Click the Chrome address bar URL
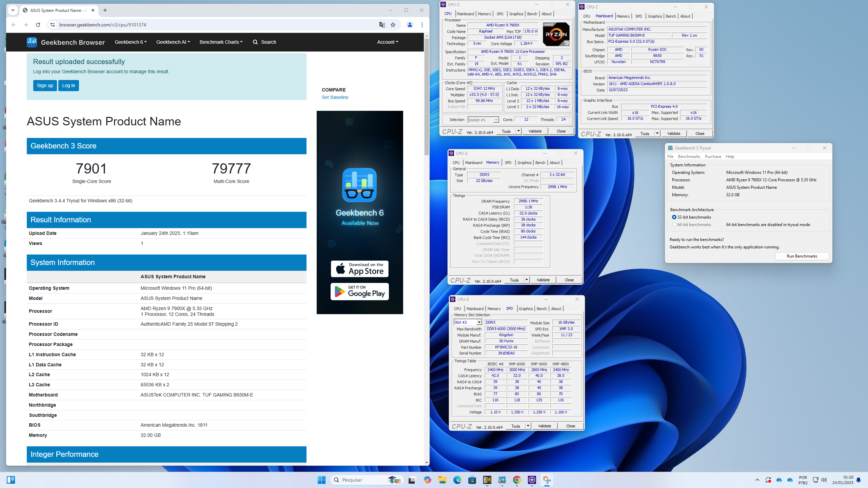Image resolution: width=868 pixels, height=488 pixels. point(103,25)
